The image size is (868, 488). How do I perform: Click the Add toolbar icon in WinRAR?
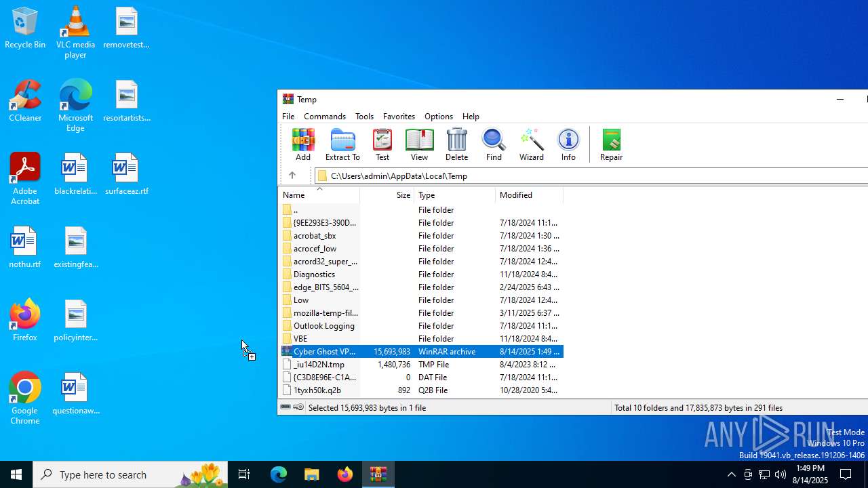[x=303, y=145]
